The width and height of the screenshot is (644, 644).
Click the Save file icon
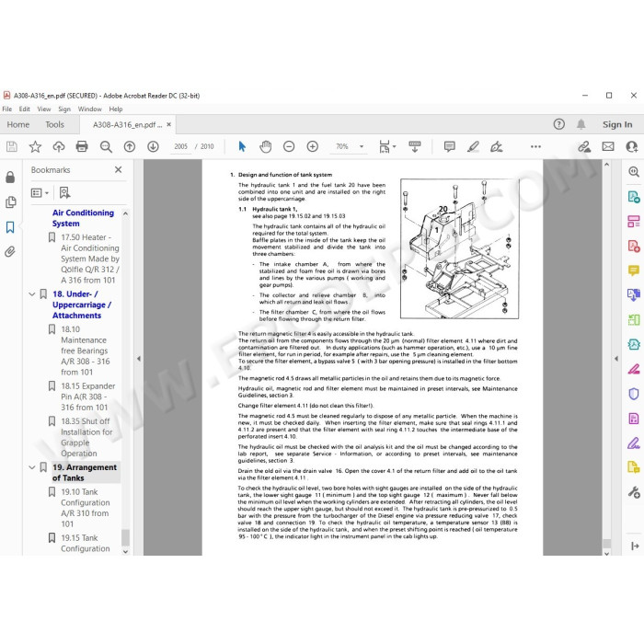(11, 146)
